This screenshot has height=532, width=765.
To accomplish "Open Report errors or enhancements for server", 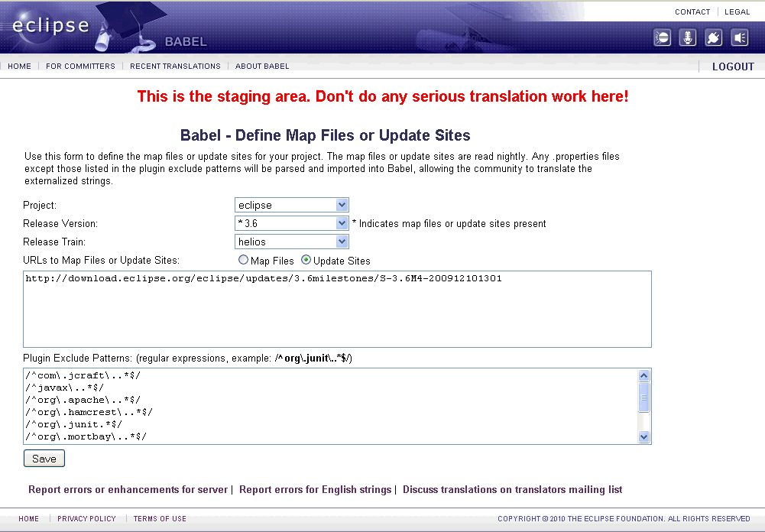I will tap(128, 489).
